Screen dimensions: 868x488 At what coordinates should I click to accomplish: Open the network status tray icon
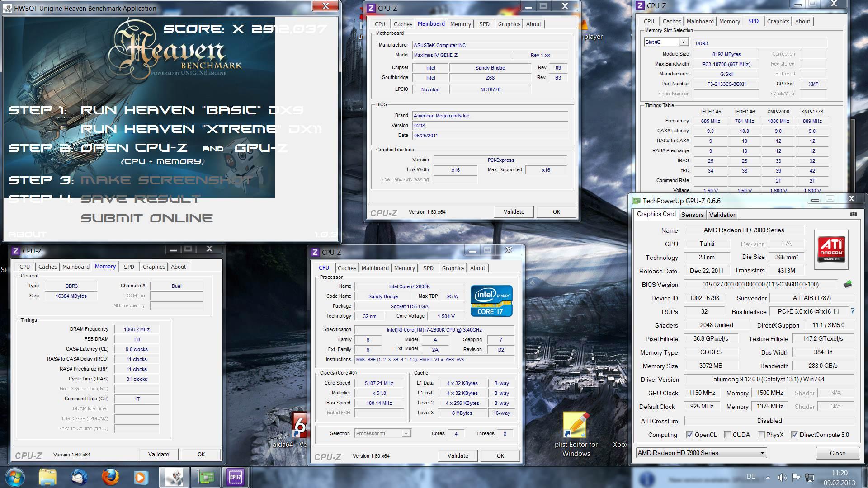810,478
